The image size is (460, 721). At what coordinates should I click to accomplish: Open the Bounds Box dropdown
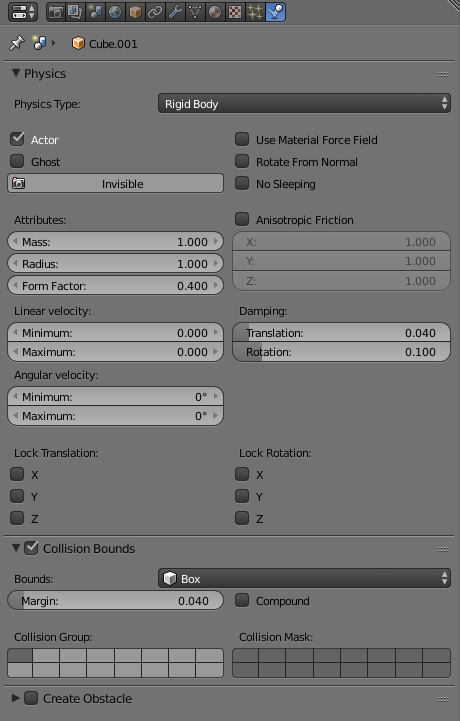(304, 578)
